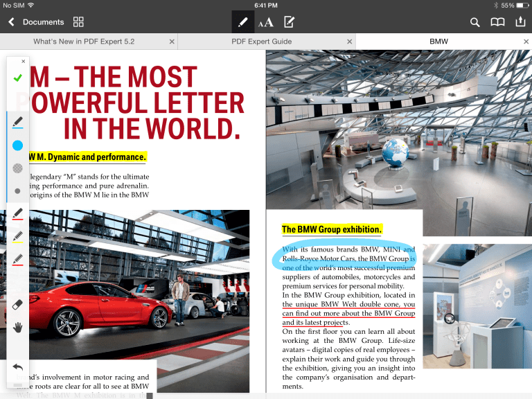
Task: Tap the Bluetooth status icon
Action: 496,5
